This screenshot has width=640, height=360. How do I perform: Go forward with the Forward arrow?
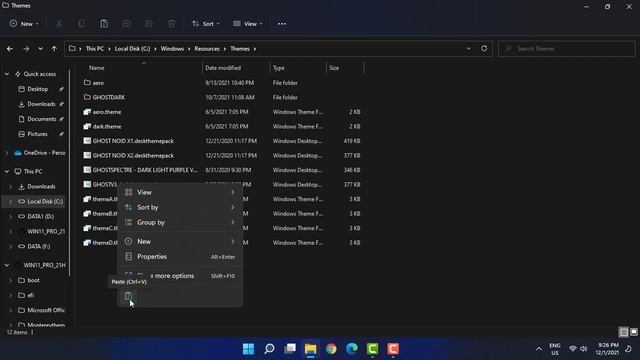click(x=26, y=49)
